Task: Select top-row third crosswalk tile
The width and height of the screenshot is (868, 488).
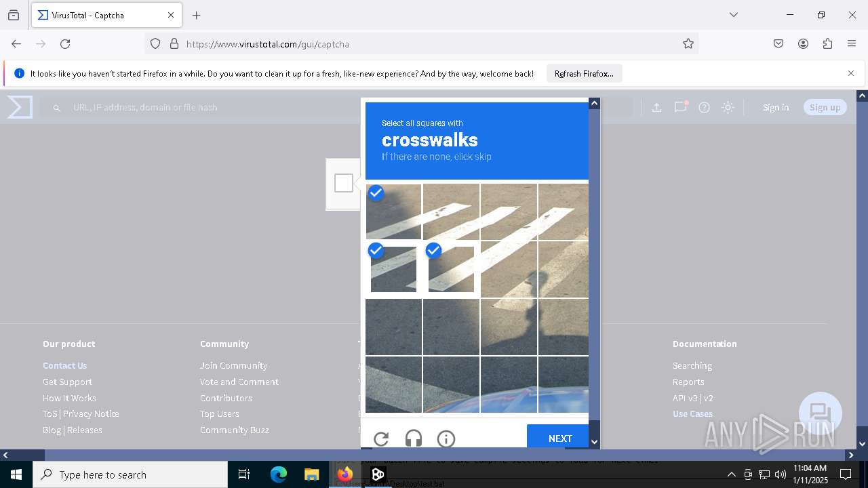Action: tap(509, 211)
